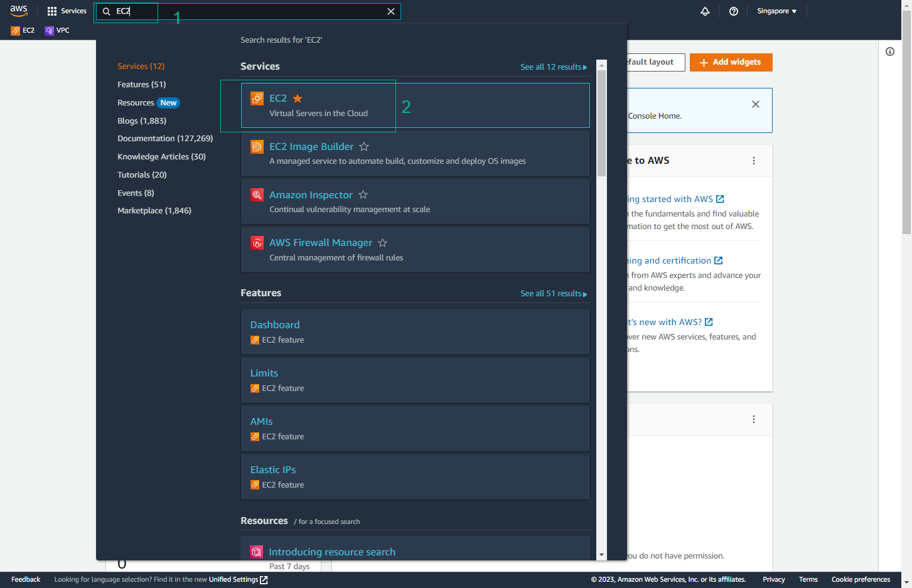Screen dimensions: 912x588
Task: Open the notifications bell icon
Action: (x=705, y=11)
